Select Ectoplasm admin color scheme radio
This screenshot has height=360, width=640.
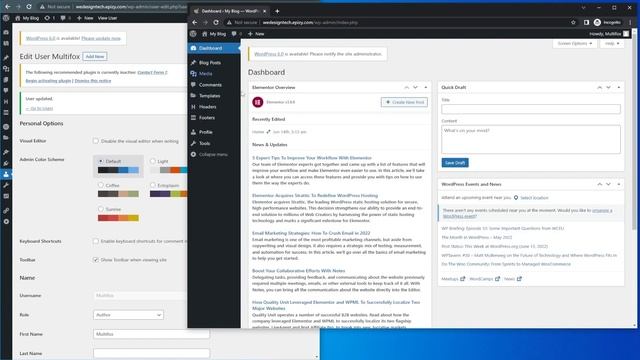(x=153, y=185)
